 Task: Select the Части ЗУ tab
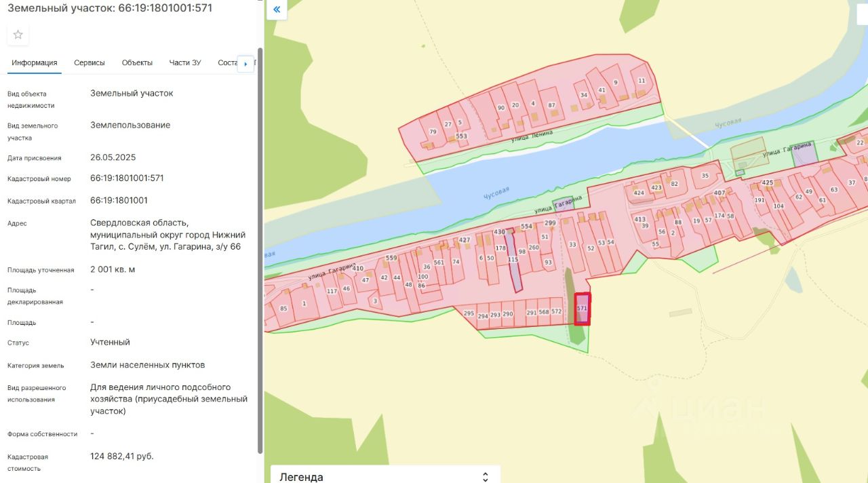pos(185,62)
